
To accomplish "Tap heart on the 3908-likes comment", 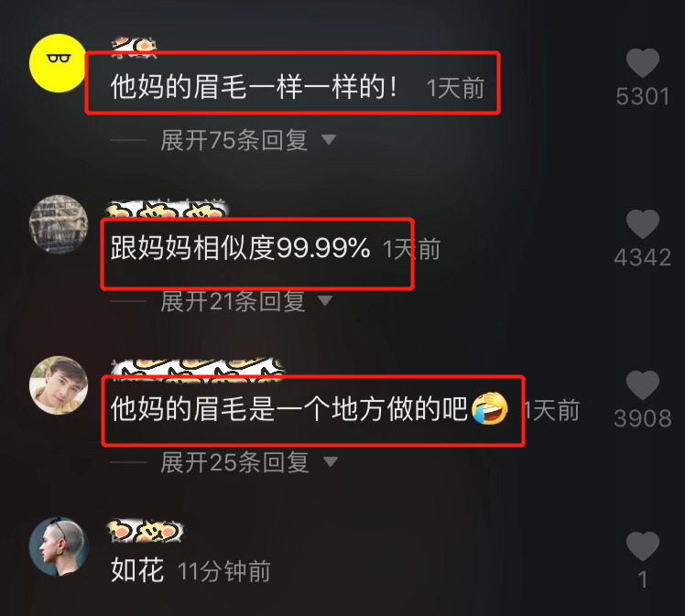I will tap(642, 385).
